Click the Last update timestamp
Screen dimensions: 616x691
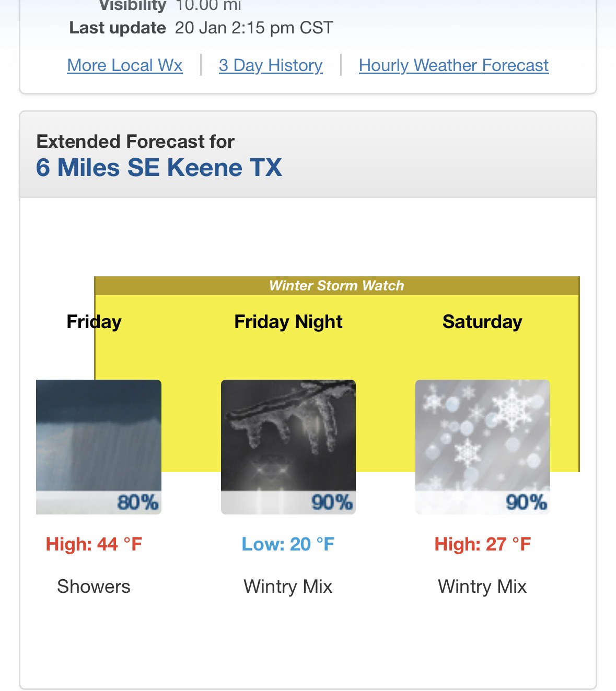pyautogui.click(x=254, y=28)
